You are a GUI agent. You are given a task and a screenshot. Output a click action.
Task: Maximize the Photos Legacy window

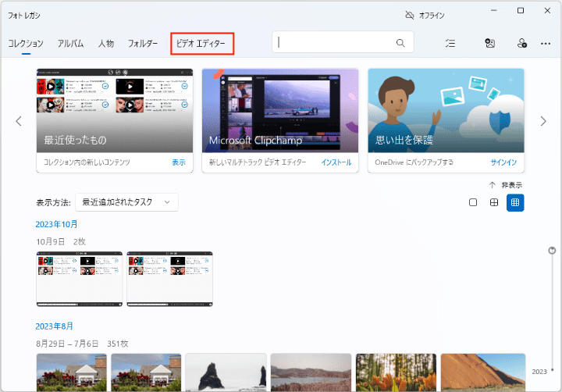click(x=521, y=11)
